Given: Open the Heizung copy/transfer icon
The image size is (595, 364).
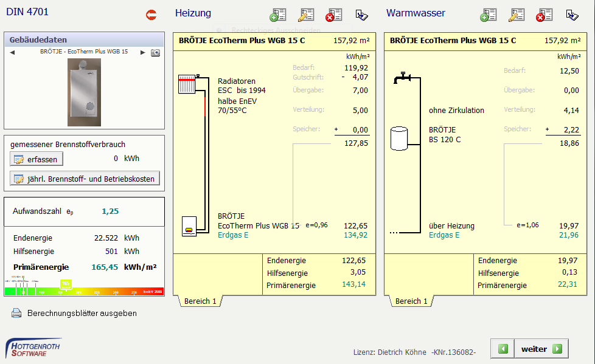Looking at the screenshot, I should 361,15.
